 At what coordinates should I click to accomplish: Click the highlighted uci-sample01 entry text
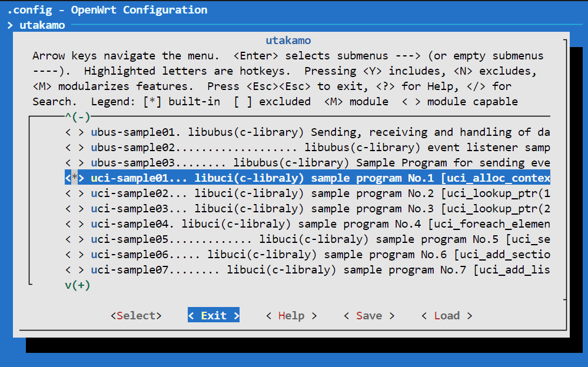coord(321,178)
